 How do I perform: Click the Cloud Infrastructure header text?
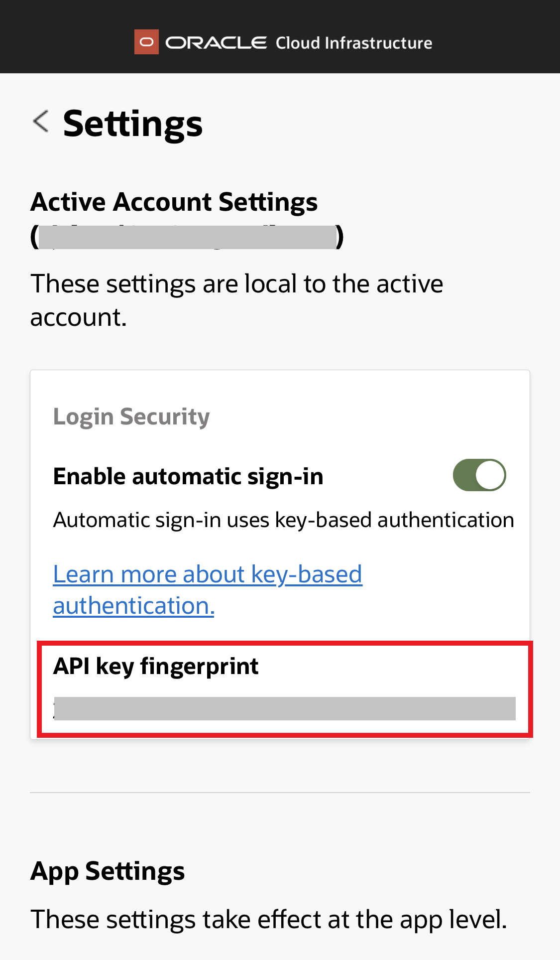[354, 43]
